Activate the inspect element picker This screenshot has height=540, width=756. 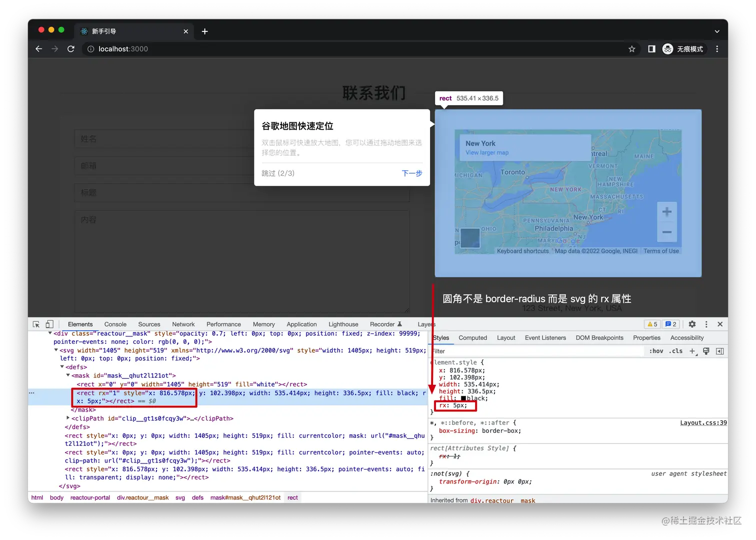36,324
